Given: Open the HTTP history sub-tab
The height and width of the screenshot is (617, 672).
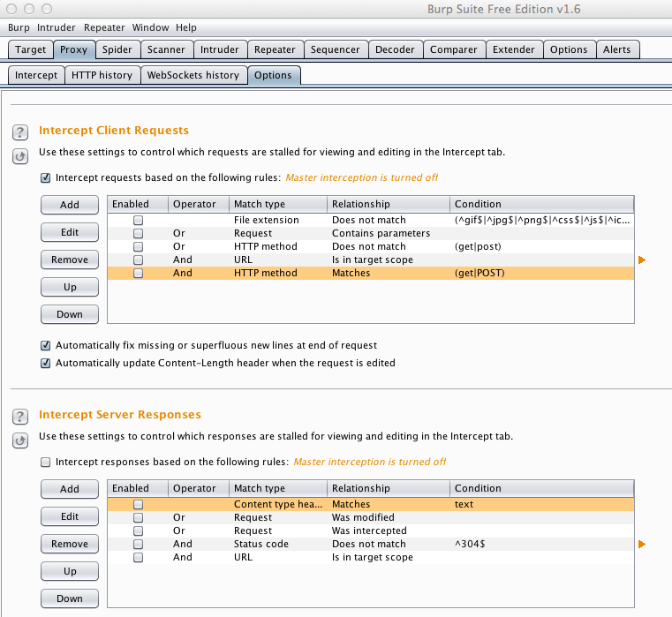Looking at the screenshot, I should tap(102, 75).
